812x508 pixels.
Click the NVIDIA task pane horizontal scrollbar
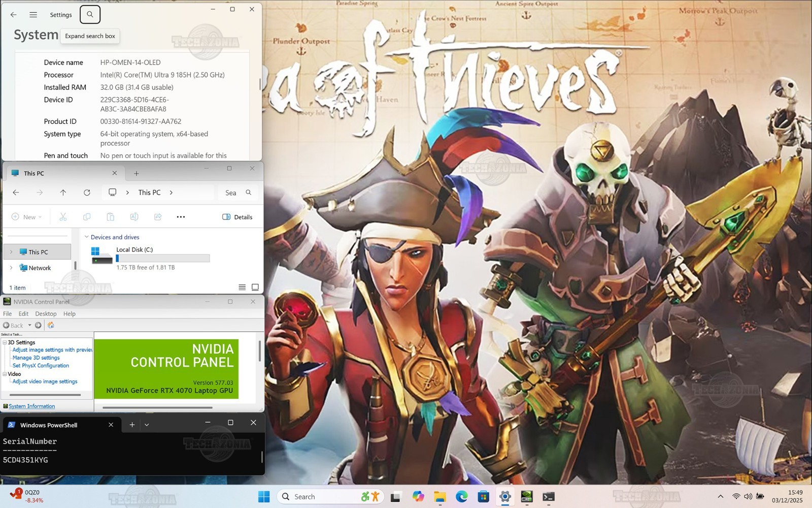coord(45,395)
